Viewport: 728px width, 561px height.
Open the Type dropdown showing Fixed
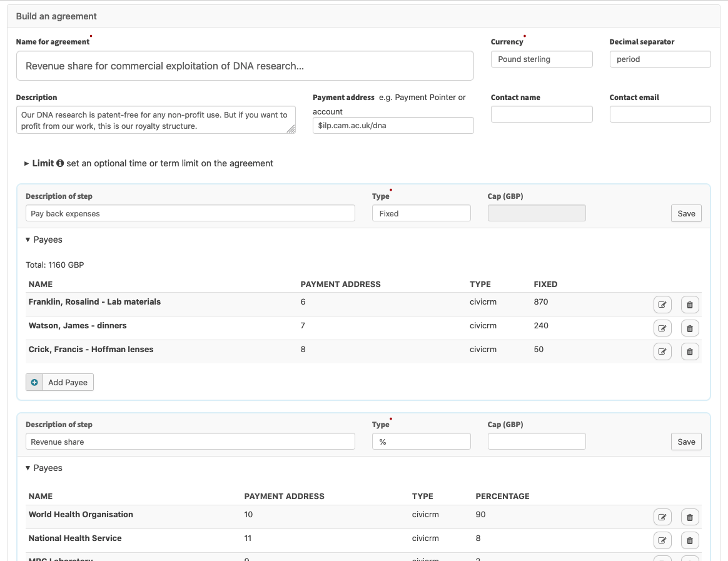tap(421, 213)
